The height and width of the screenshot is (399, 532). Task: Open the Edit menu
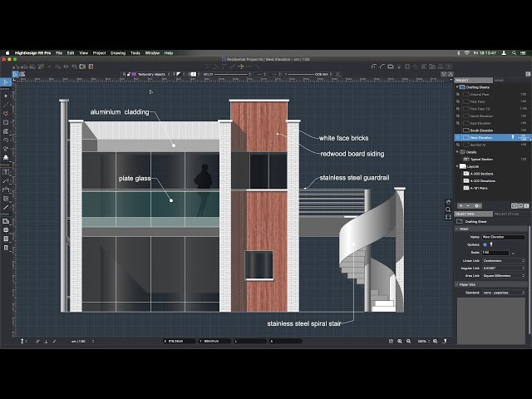[x=71, y=53]
